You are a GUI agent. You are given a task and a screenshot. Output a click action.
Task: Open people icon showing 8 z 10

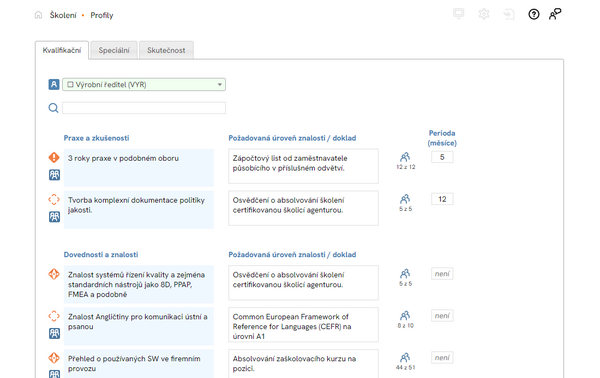[405, 316]
